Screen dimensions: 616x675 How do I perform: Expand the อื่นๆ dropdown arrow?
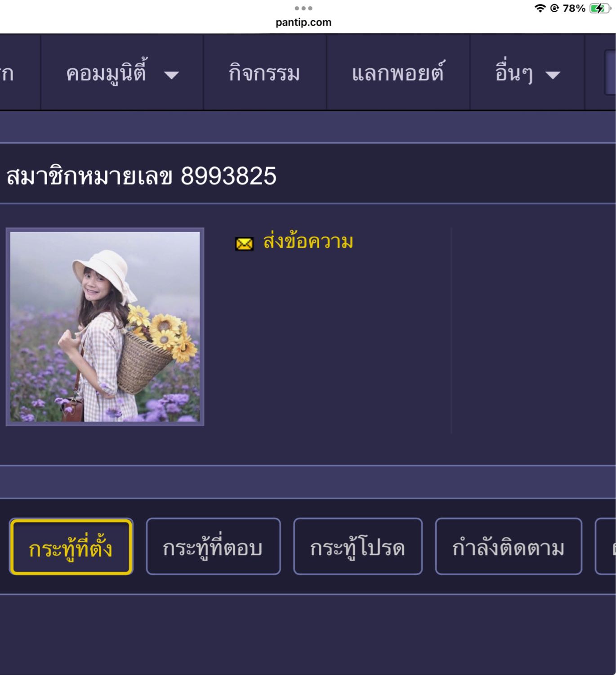pyautogui.click(x=553, y=75)
